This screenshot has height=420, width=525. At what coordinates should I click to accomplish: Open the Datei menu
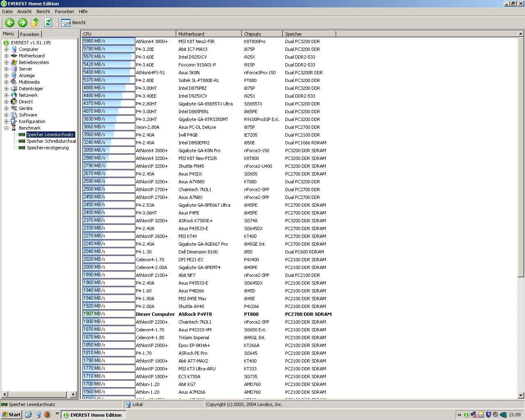[x=7, y=11]
